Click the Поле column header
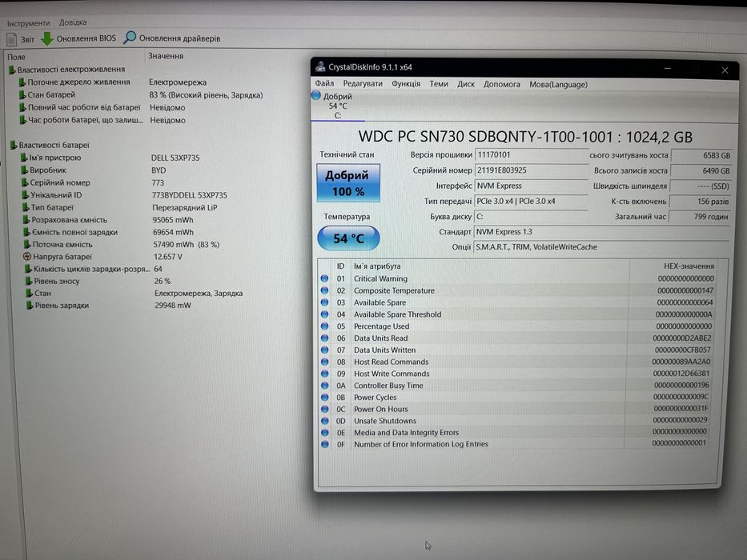 point(16,57)
